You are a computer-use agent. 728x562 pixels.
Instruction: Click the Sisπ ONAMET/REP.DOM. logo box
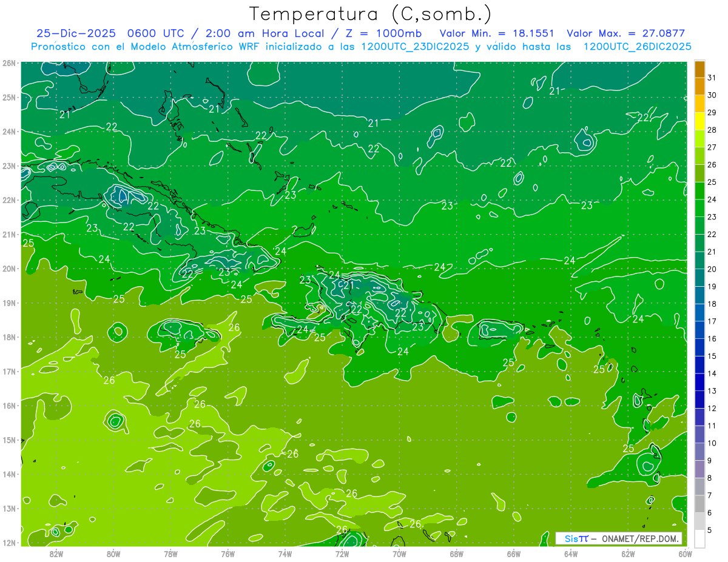click(619, 538)
